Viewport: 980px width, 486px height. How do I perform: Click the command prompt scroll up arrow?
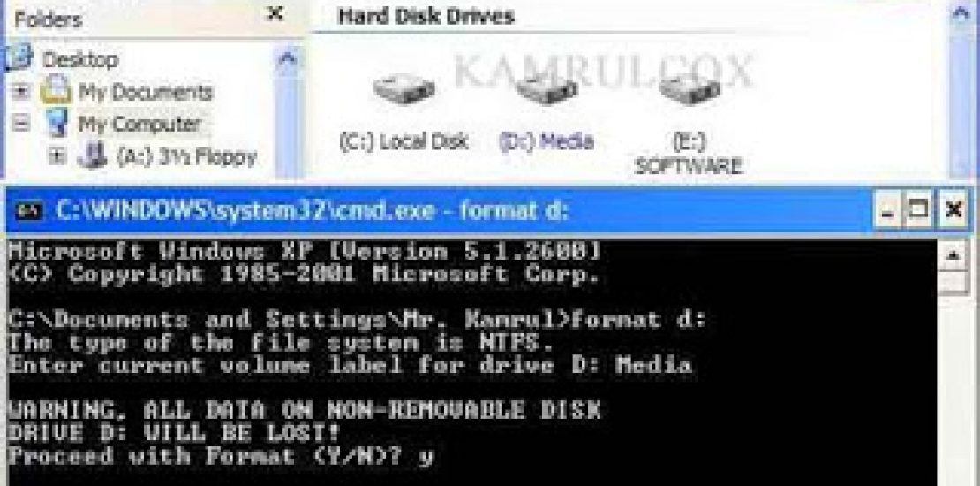click(x=954, y=256)
